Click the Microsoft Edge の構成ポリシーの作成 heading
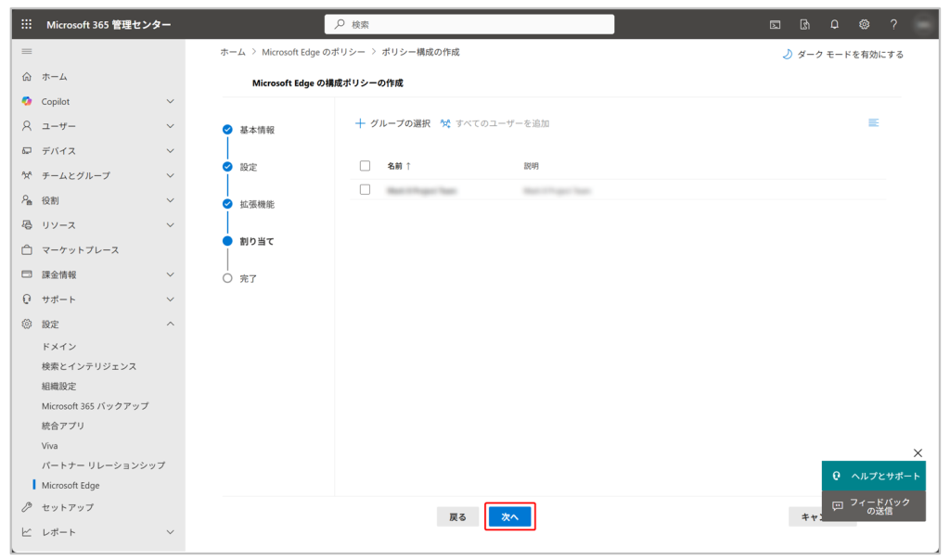950x560 pixels. click(327, 83)
